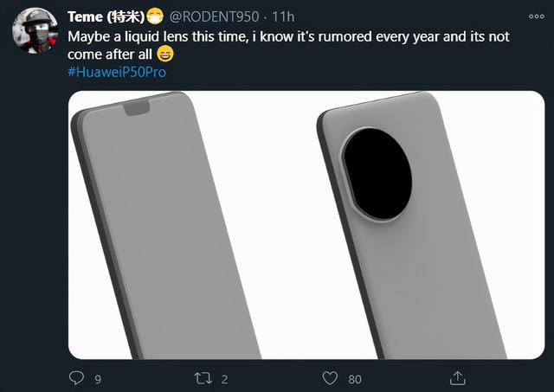The image size is (554, 392).
Task: Click the grinning emoji ending the tweet
Action: (x=165, y=55)
